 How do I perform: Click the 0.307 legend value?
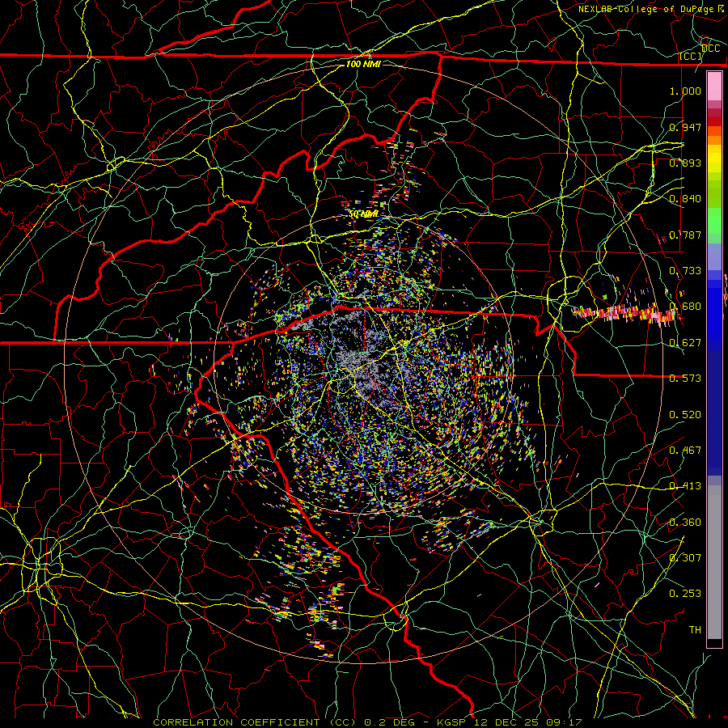pyautogui.click(x=685, y=557)
